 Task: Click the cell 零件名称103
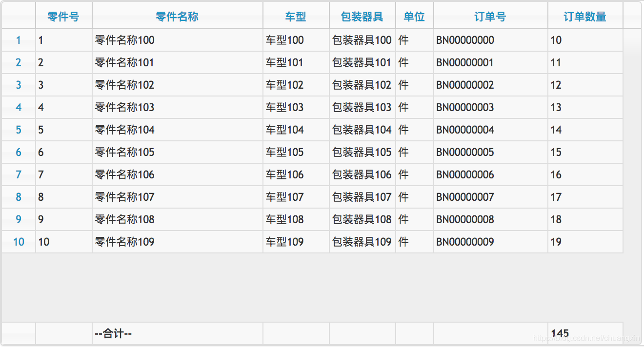[178, 107]
